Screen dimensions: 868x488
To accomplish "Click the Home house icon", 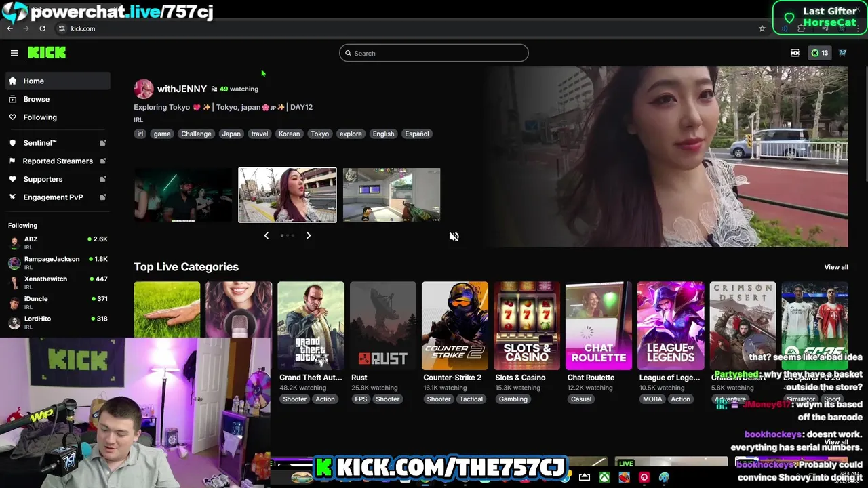I will (12, 81).
